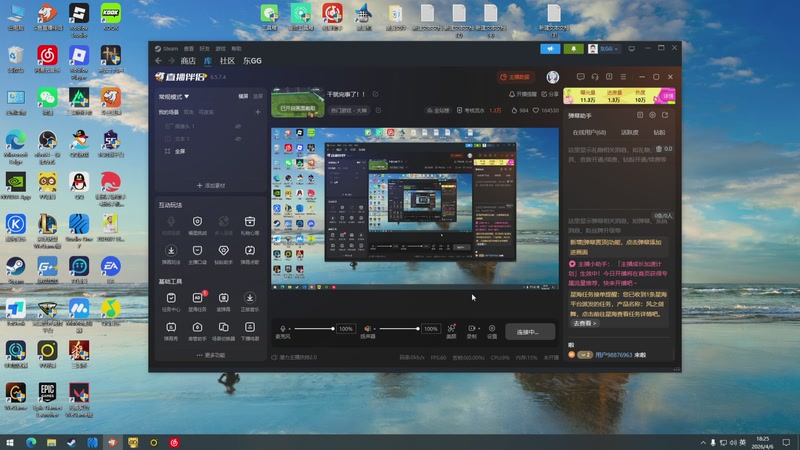This screenshot has width=800, height=450.
Task: Expand the arrow beside record icon
Action: coord(479,329)
